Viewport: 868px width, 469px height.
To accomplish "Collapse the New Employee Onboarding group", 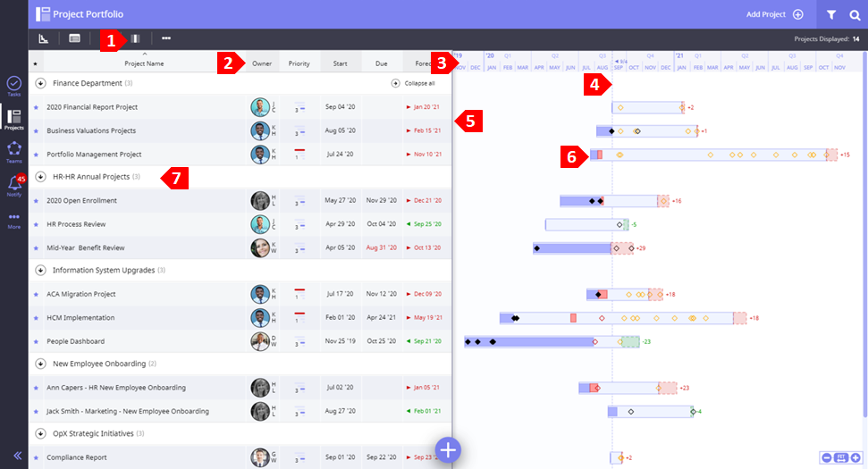I will [x=40, y=364].
